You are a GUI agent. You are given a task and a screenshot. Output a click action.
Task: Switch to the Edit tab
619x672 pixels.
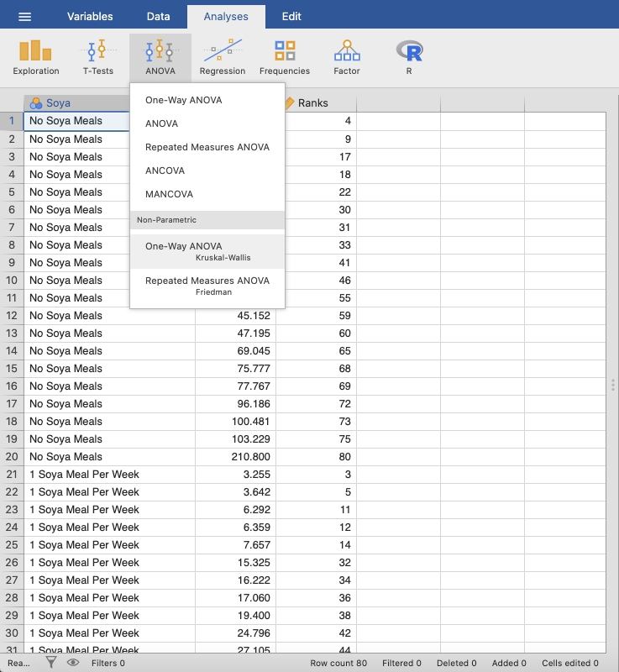click(x=291, y=16)
